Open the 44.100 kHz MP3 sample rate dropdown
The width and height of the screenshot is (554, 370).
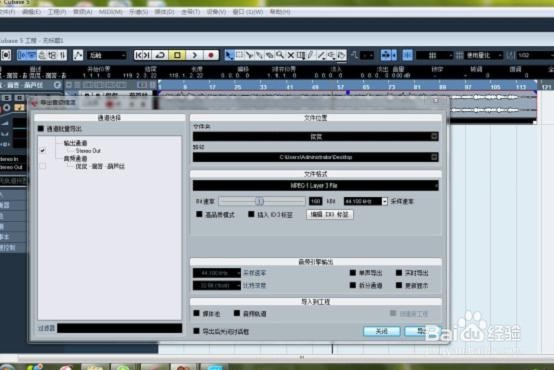tap(365, 201)
